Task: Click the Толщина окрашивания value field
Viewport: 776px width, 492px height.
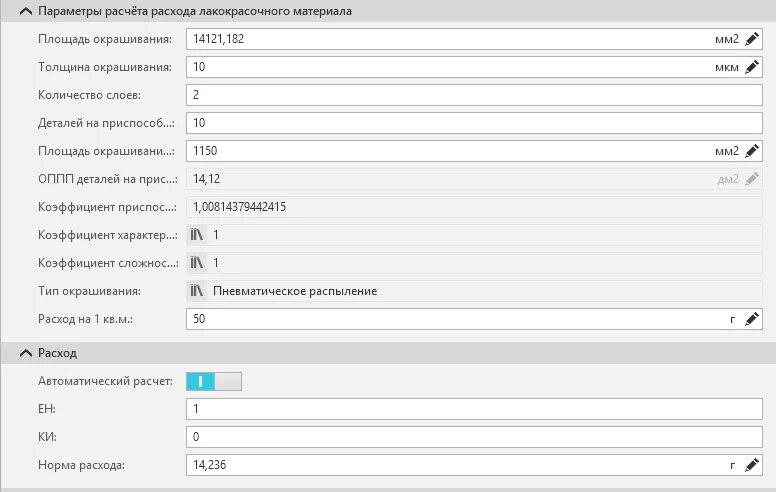Action: click(474, 67)
